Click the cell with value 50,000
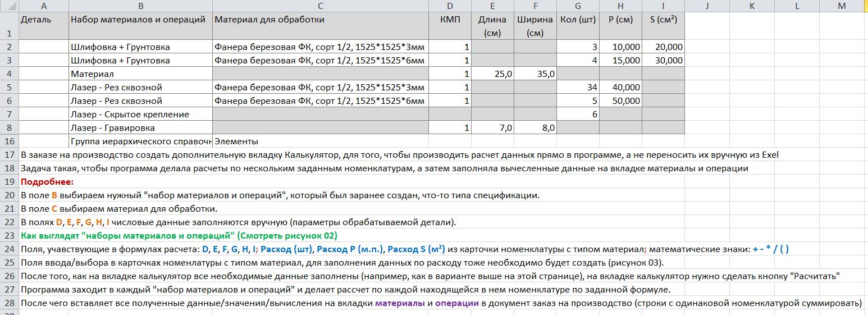Screen dimensions: 868x315 click(x=620, y=101)
